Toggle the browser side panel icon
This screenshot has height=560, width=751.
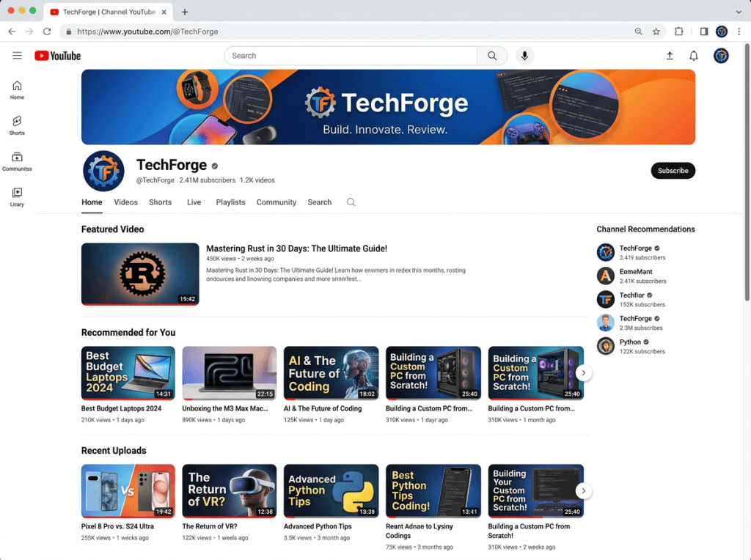704,31
